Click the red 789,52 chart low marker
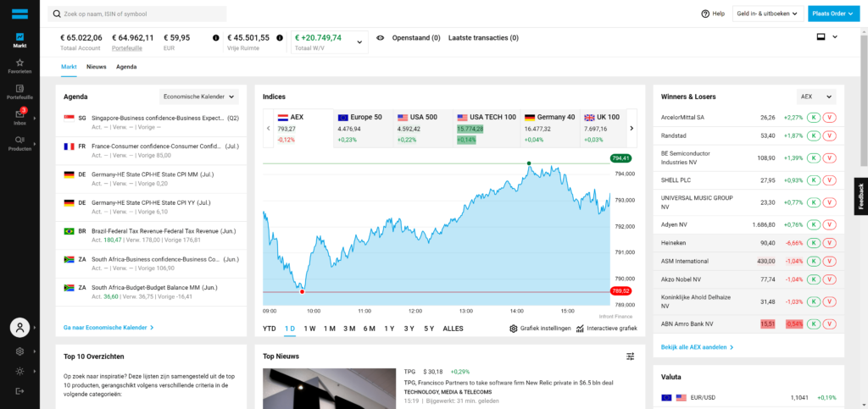 pyautogui.click(x=620, y=290)
